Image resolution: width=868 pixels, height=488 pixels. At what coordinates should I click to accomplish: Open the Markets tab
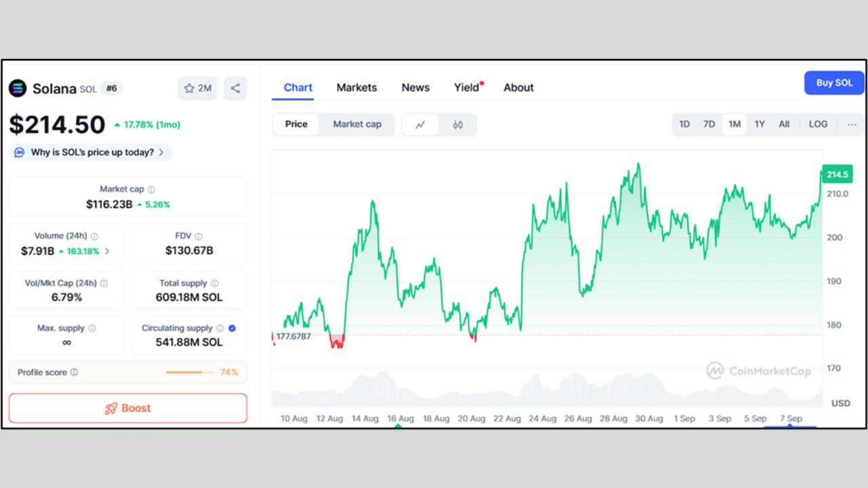point(357,87)
